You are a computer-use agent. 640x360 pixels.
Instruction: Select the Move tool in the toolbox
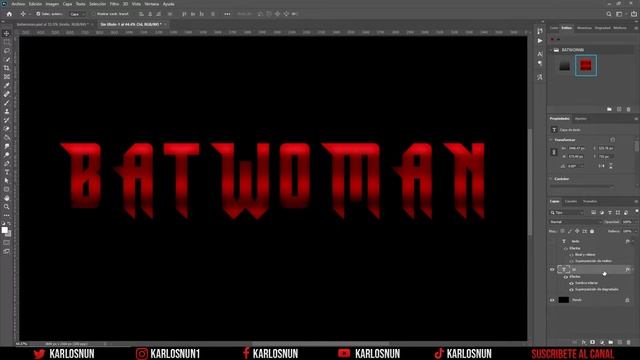(x=7, y=33)
